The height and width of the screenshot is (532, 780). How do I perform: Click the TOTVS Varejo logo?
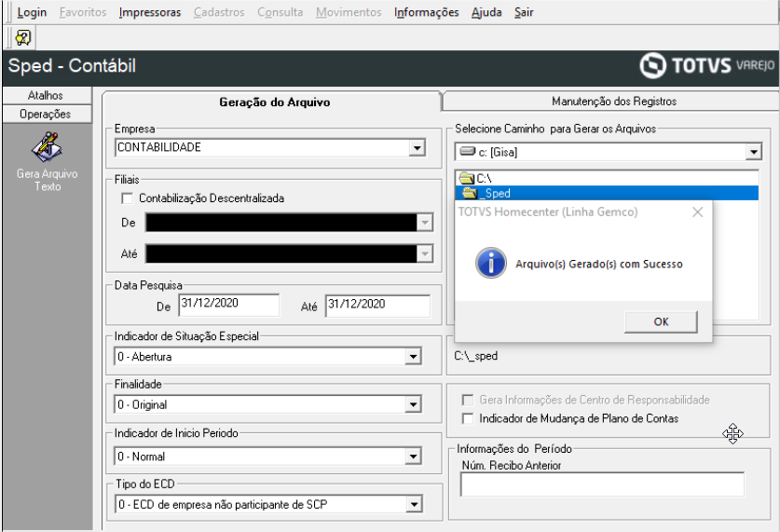pyautogui.click(x=707, y=65)
